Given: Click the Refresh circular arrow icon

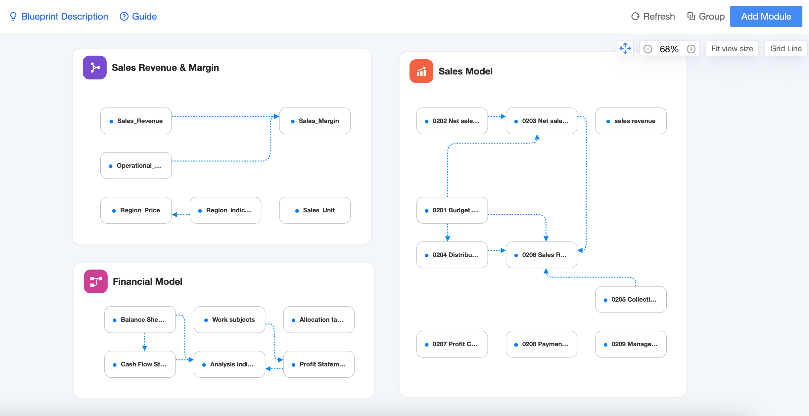Looking at the screenshot, I should click(x=635, y=17).
